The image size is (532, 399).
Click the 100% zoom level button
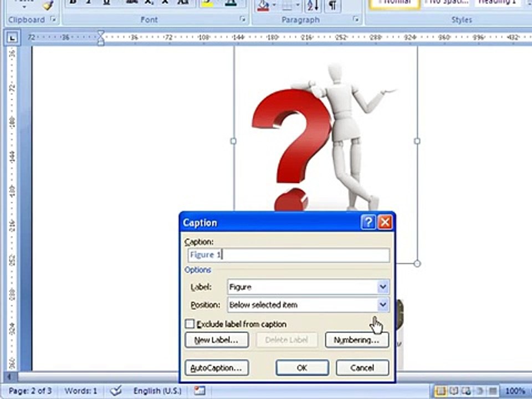click(515, 391)
